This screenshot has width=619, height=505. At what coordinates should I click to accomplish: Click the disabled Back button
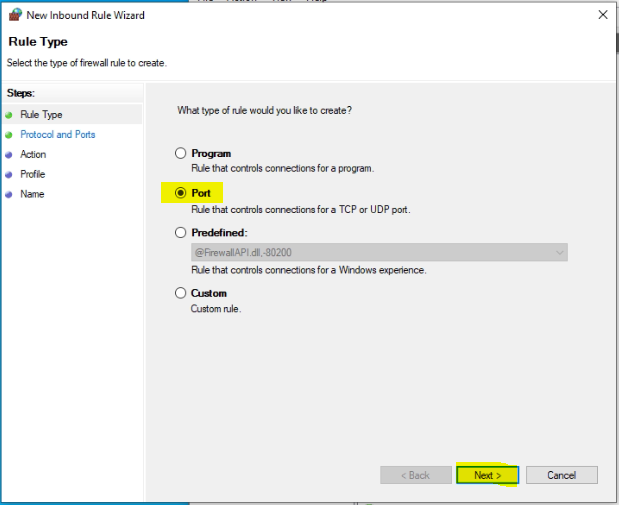[416, 475]
